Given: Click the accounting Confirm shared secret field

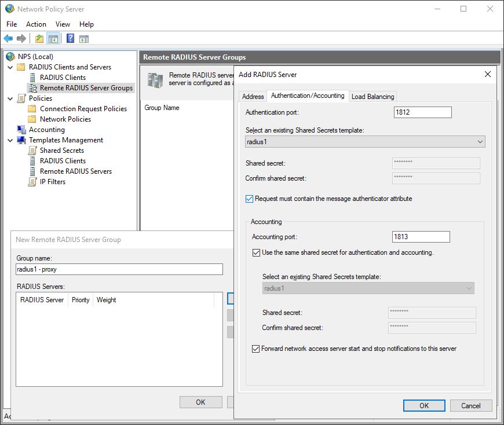Looking at the screenshot, I should point(432,328).
